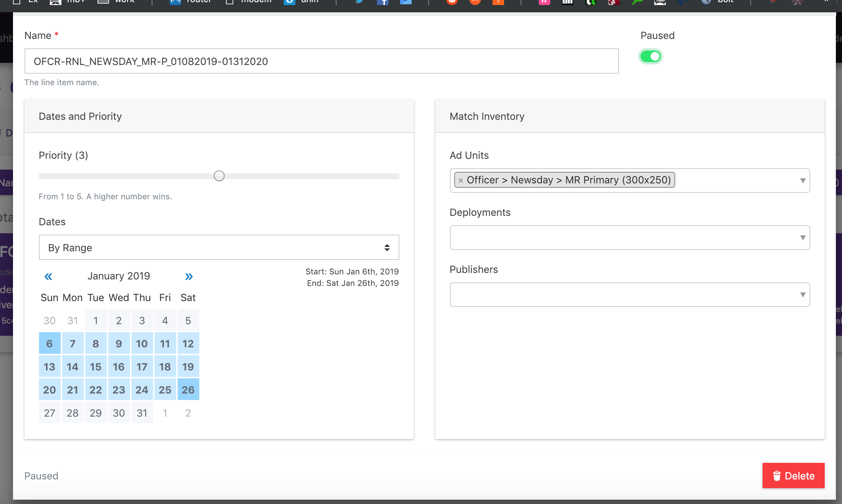Open the Ad Units dropdown arrow
This screenshot has width=842, height=504.
click(x=802, y=181)
